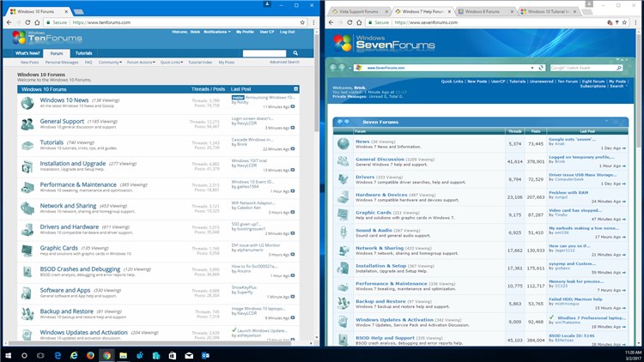644x362 pixels.
Task: Click the Windows 10 News globe icon
Action: 27,103
